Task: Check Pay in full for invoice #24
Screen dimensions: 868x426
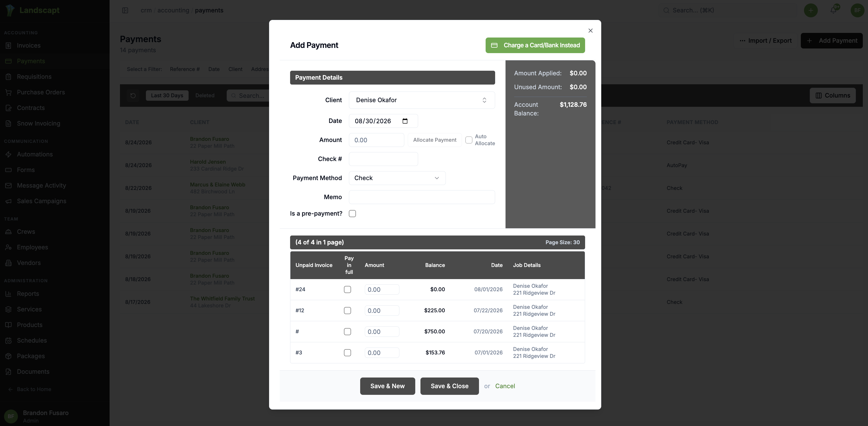Action: point(347,290)
